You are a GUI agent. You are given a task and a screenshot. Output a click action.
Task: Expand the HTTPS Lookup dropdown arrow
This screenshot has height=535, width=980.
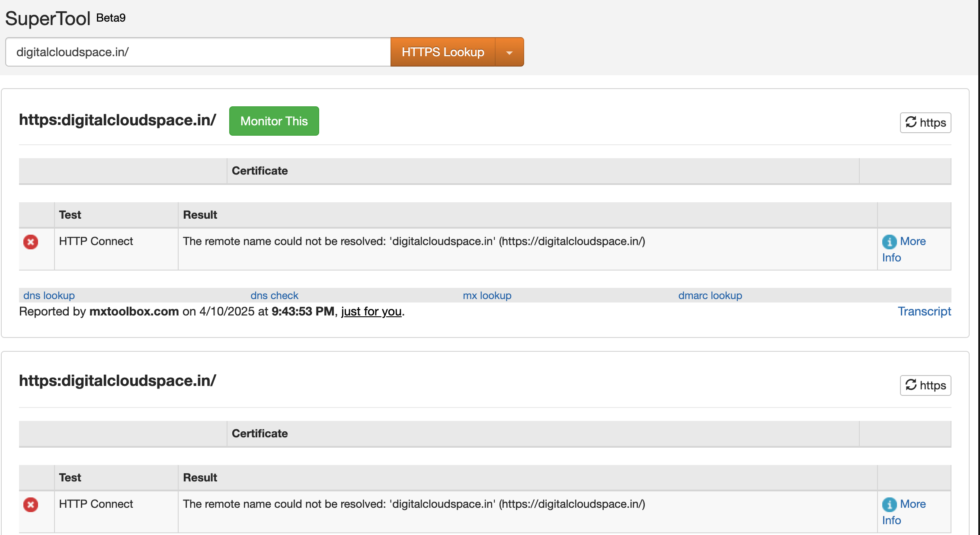[509, 52]
